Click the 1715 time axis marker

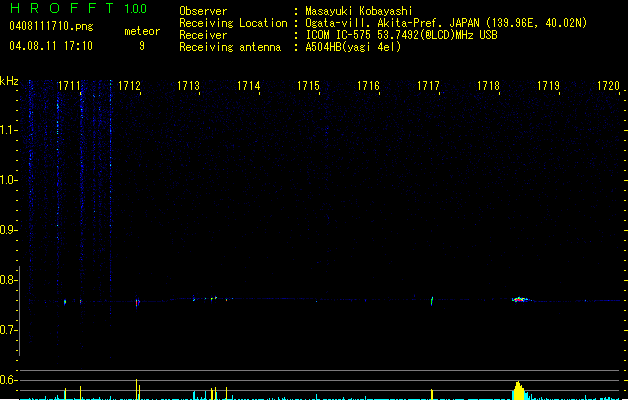tap(308, 86)
